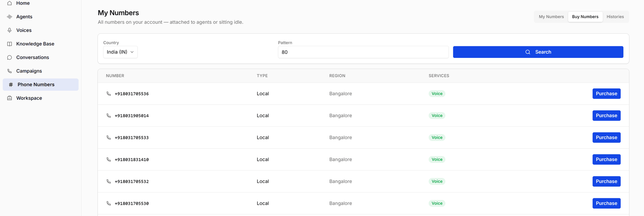Click the number text +918031905014
This screenshot has height=216, width=644.
click(x=132, y=116)
